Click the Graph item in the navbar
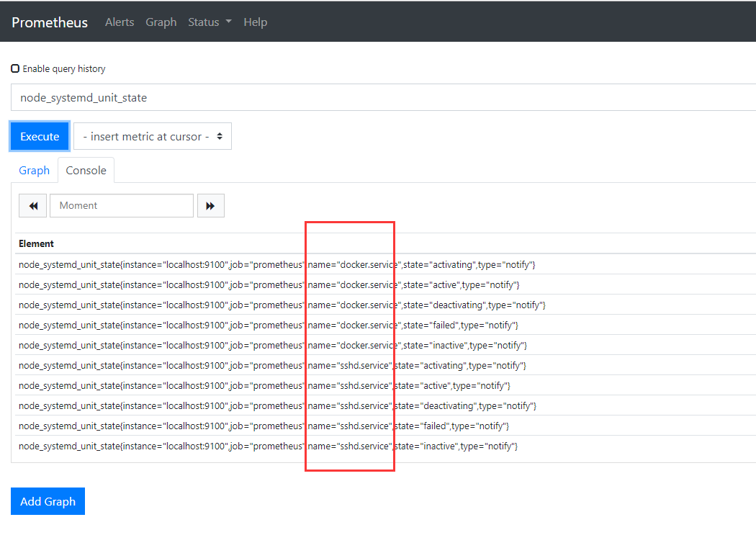Viewport: 756px width, 548px height. [x=161, y=22]
